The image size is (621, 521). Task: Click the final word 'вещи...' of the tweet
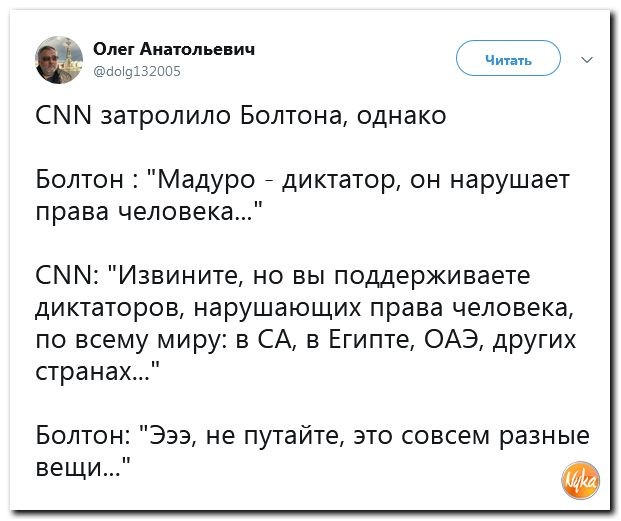[83, 466]
